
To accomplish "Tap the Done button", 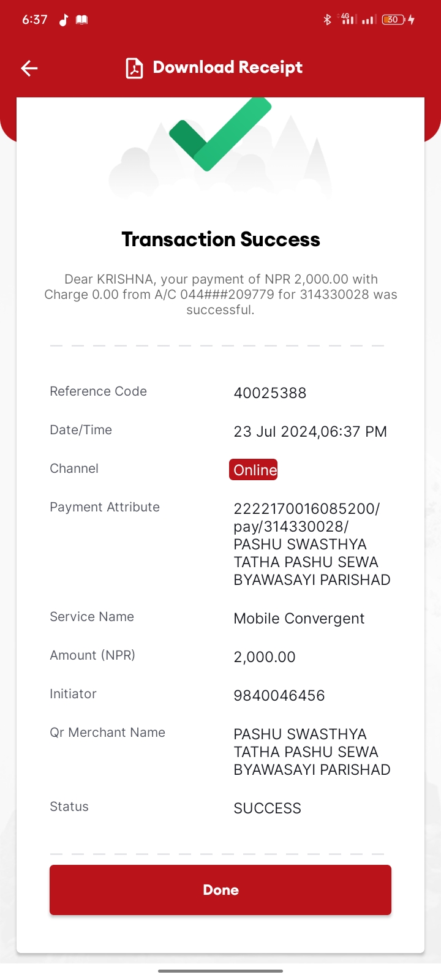I will tap(221, 890).
